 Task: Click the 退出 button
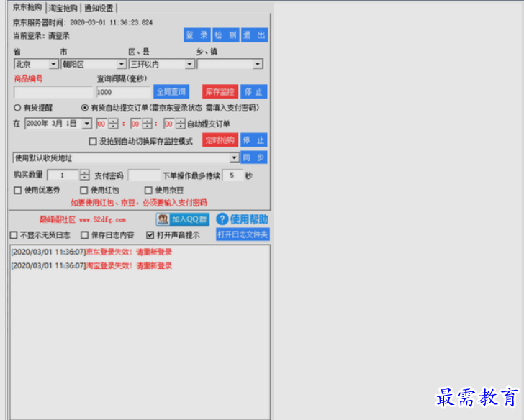254,35
